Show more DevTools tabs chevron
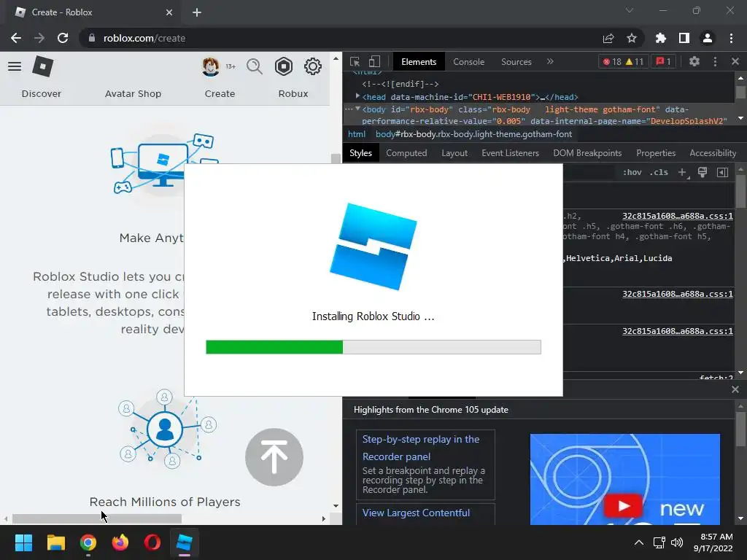The image size is (747, 560). 550,61
